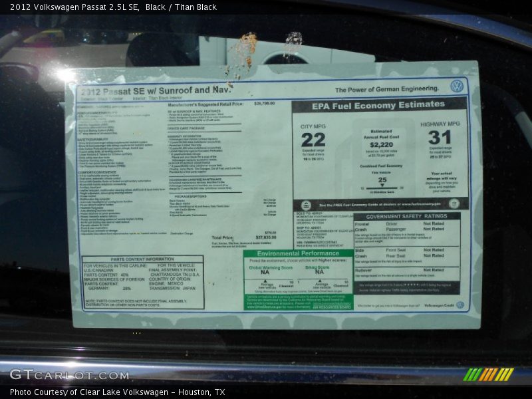This screenshot has height=399, width=532.
Task: Click the highway MPG value '31'
Action: tap(440, 138)
